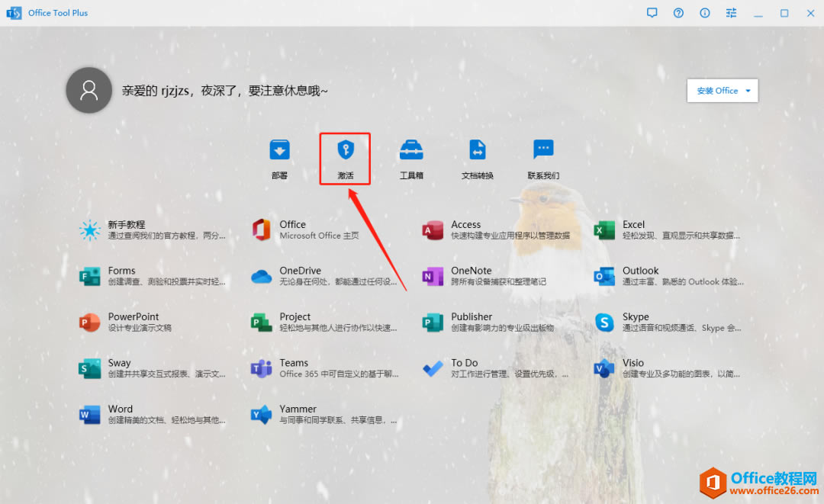
Task: Click the Visio title text
Action: pos(632,363)
